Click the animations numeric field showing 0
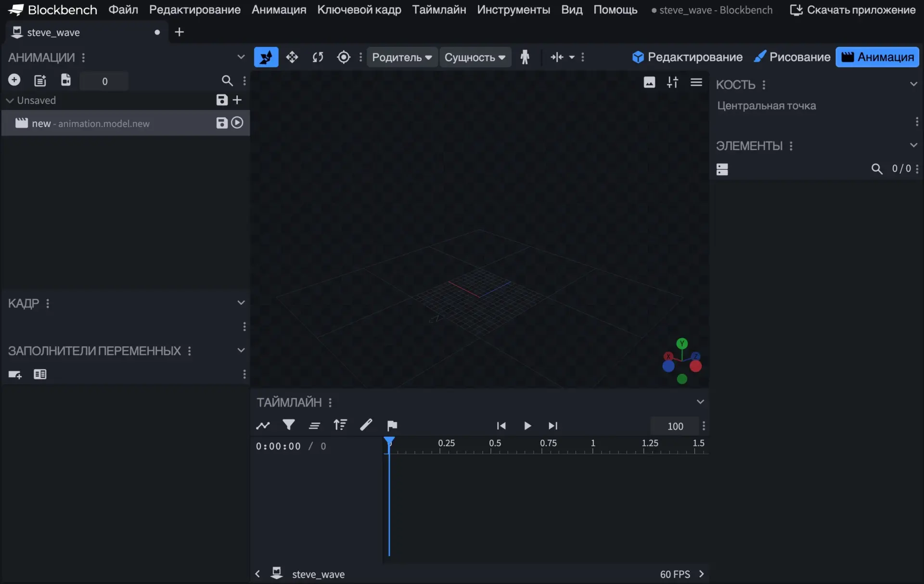Viewport: 924px width, 584px height. click(104, 81)
